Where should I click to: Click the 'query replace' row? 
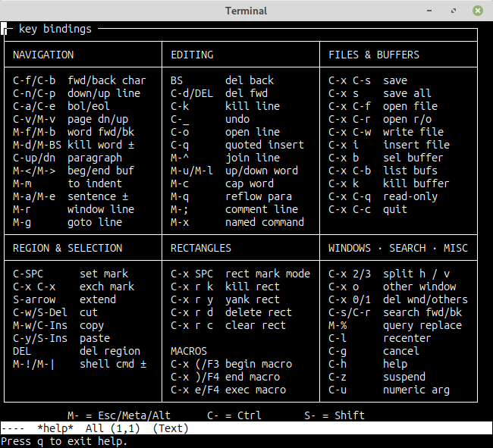point(395,325)
